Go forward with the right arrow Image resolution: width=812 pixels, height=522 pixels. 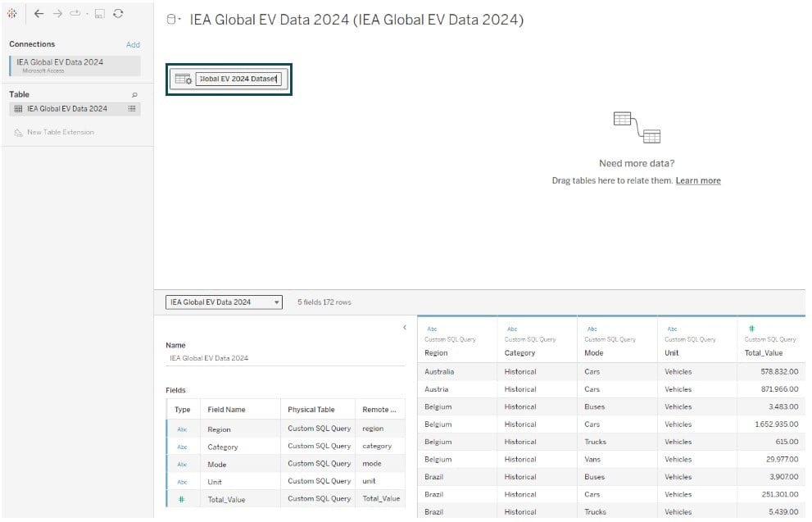(x=57, y=13)
